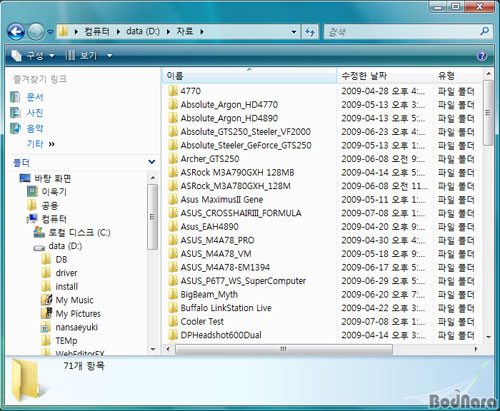This screenshot has width=500, height=411.
Task: Click in the 검색 search field
Action: [x=402, y=32]
